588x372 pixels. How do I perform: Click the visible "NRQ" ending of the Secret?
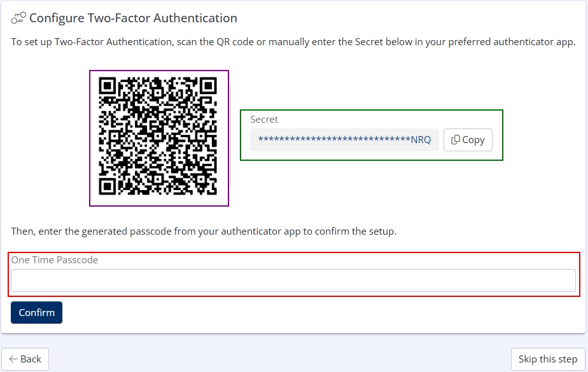click(421, 140)
